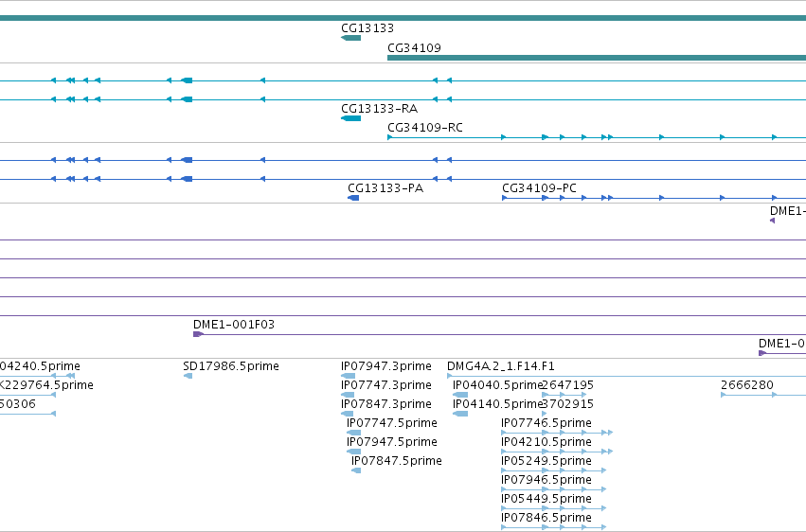
Task: Click the CG13133 gene glyph arrow
Action: point(350,38)
